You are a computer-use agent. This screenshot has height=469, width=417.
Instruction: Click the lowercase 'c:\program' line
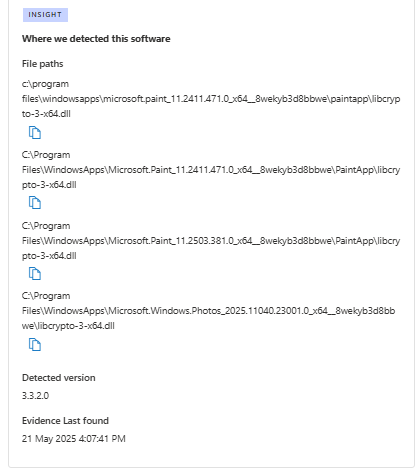coord(45,84)
